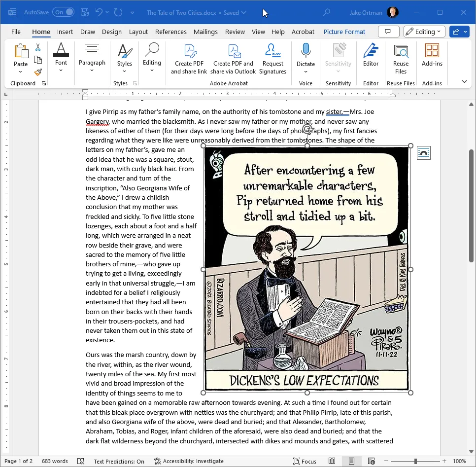Click the misspelled word "Gargery"
Image resolution: width=476 pixels, height=467 pixels.
click(x=98, y=121)
